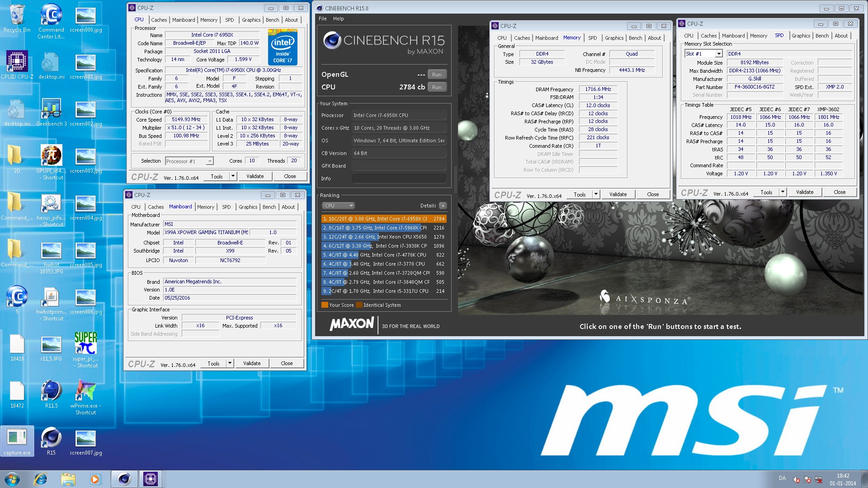868x488 pixels.
Task: Click the Cinebench Info input field
Action: 399,178
